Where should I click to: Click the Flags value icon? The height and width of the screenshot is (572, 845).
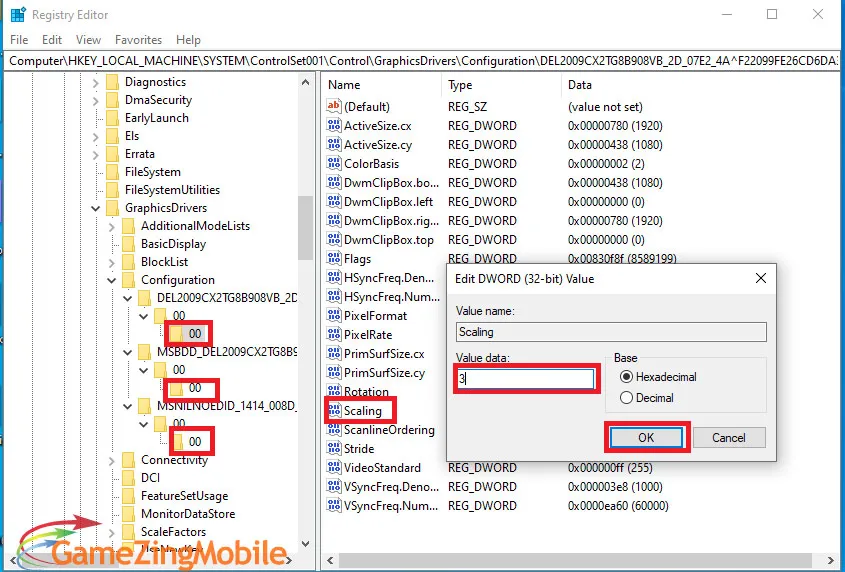334,259
